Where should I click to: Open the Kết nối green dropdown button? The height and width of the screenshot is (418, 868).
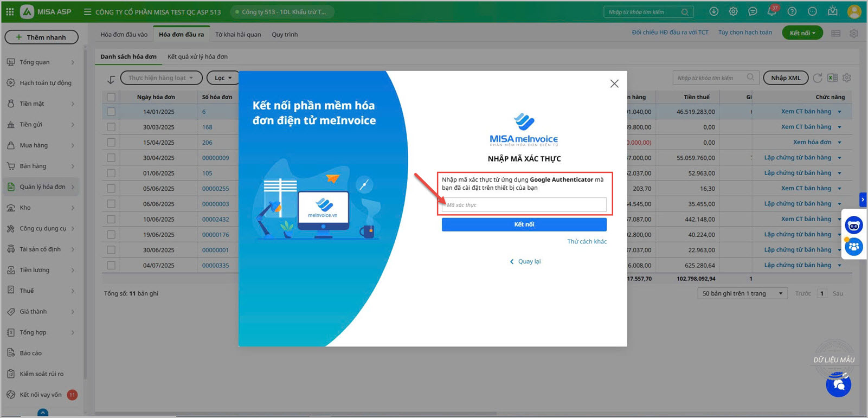802,33
